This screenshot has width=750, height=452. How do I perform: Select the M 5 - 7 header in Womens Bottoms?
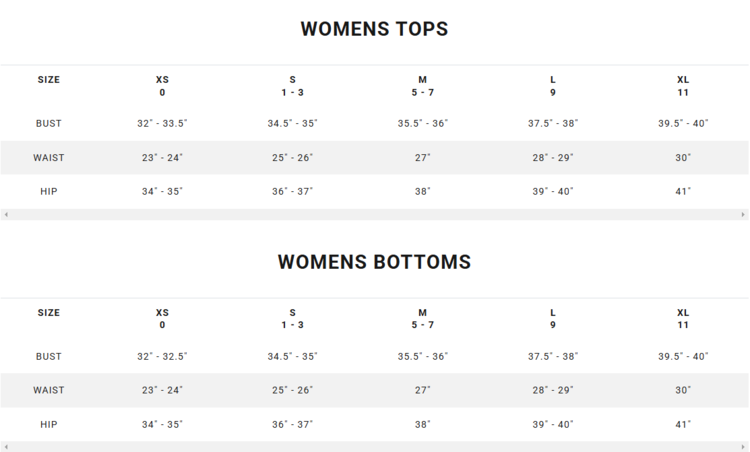422,319
